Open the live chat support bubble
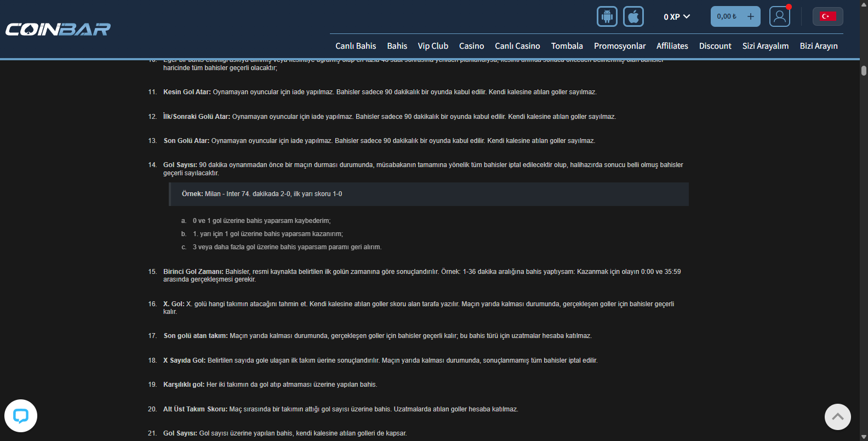The height and width of the screenshot is (441, 868). 21,416
